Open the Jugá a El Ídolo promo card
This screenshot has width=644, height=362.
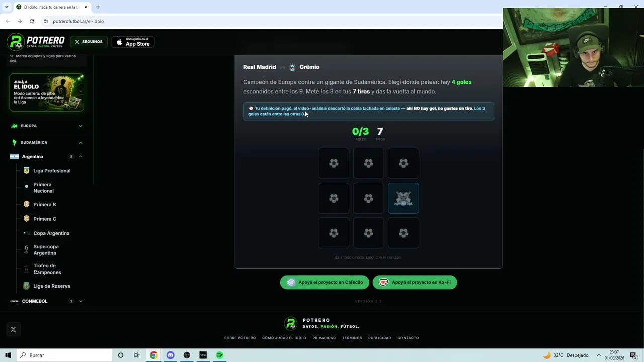pyautogui.click(x=46, y=93)
